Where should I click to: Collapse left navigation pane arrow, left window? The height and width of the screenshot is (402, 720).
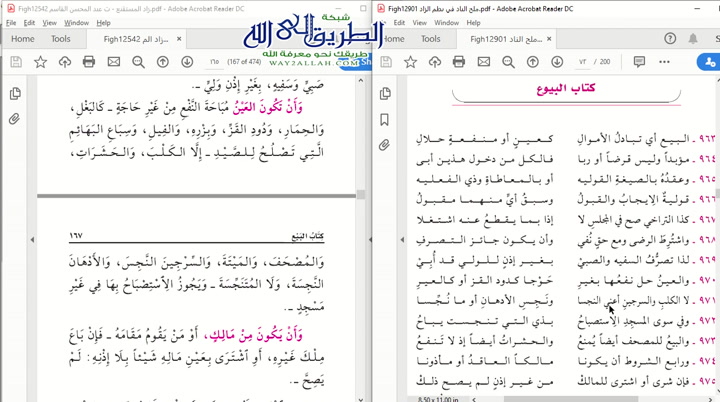coord(32,239)
